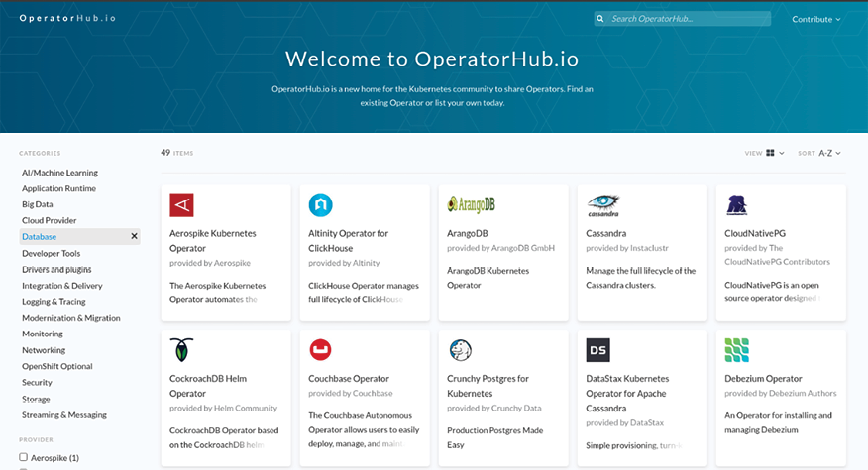Click the Couchbase Operator red logo
Image resolution: width=868 pixels, height=470 pixels.
click(320, 350)
